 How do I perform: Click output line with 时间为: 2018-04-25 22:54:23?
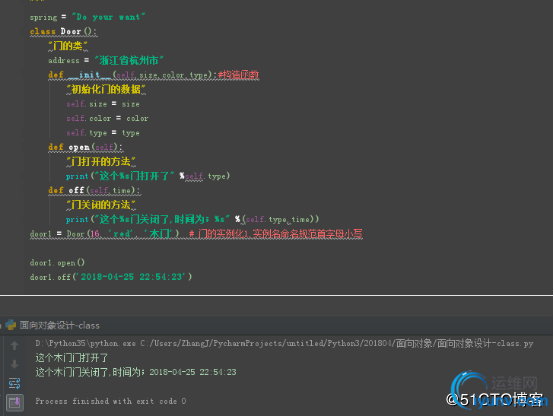(136, 372)
